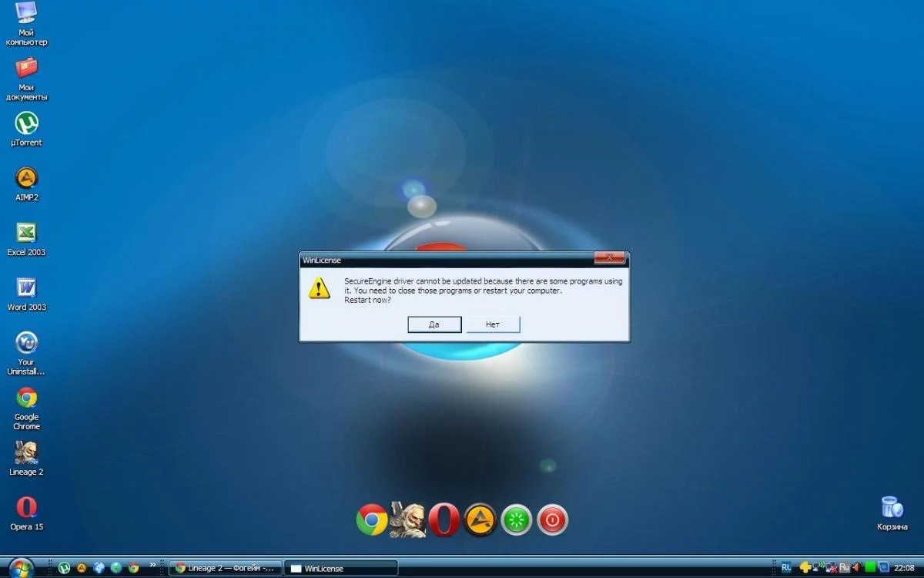Screen dimensions: 924x578
Task: Select the Your Uninstaller desktop icon
Action: tap(26, 353)
